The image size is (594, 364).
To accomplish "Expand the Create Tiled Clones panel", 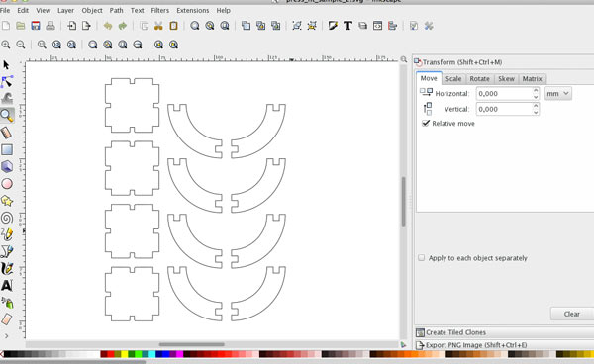I will (504, 332).
